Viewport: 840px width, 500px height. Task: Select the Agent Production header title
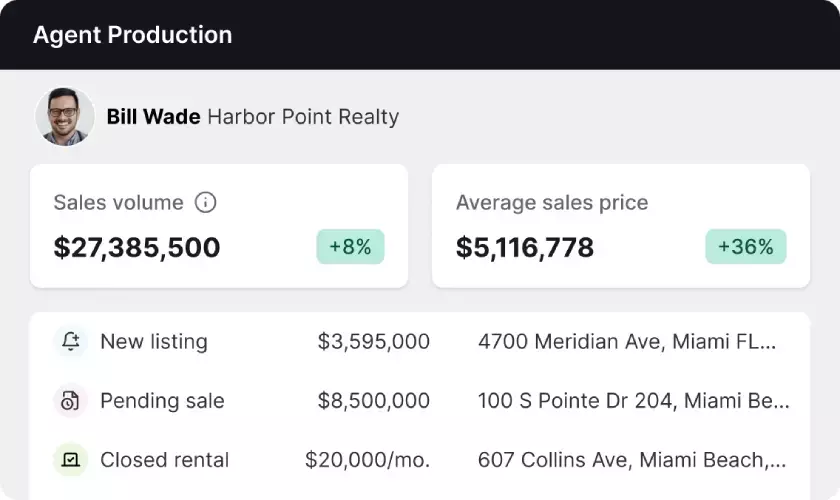pyautogui.click(x=132, y=35)
